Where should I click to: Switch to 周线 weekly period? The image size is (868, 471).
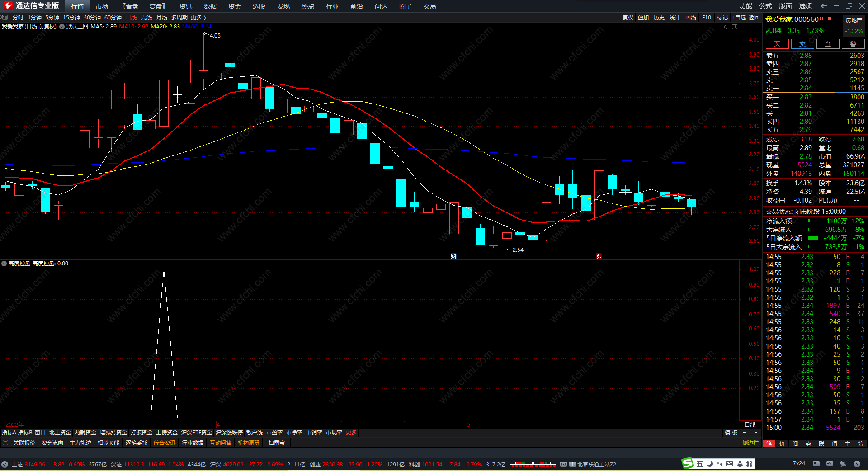point(146,18)
